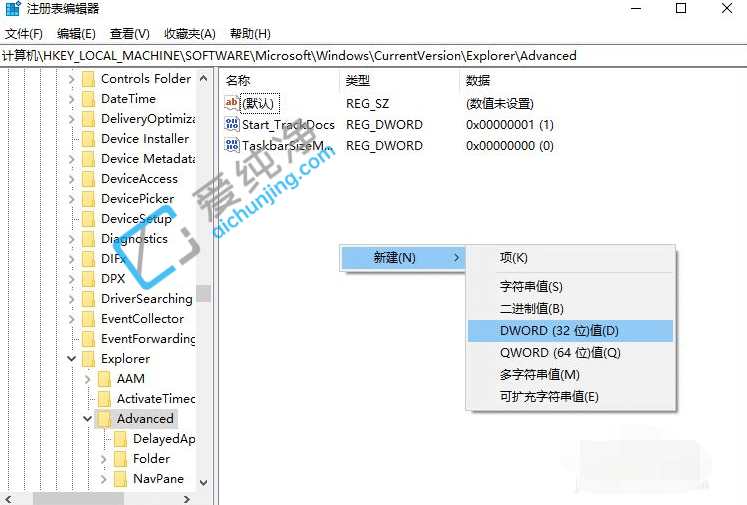Open the 编辑(E) menu
Viewport: 747px width, 505px height.
76,34
